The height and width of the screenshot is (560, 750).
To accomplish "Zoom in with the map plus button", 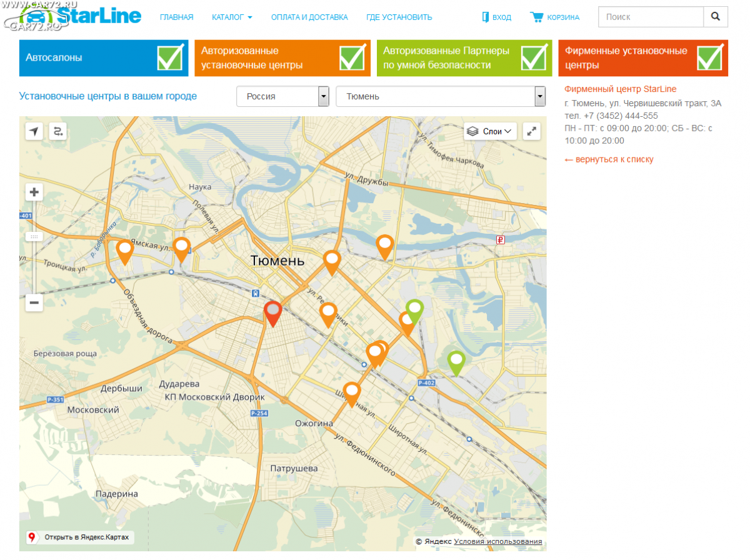I will [34, 192].
